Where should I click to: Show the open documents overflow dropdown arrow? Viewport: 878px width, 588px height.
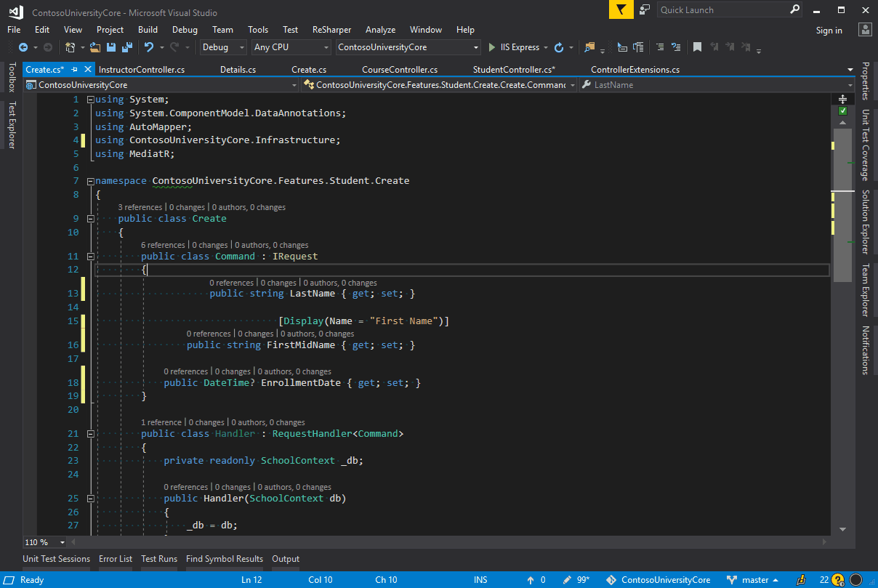click(850, 70)
